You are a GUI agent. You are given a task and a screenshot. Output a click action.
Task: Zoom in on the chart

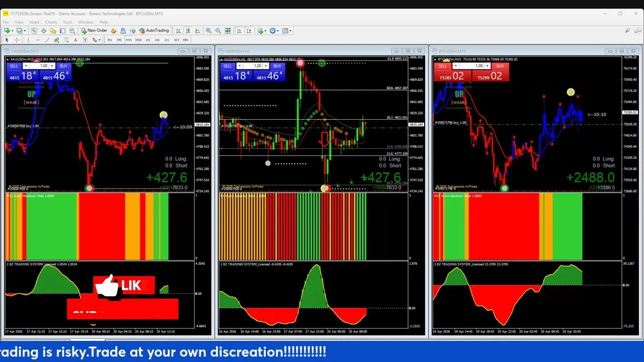pos(208,31)
